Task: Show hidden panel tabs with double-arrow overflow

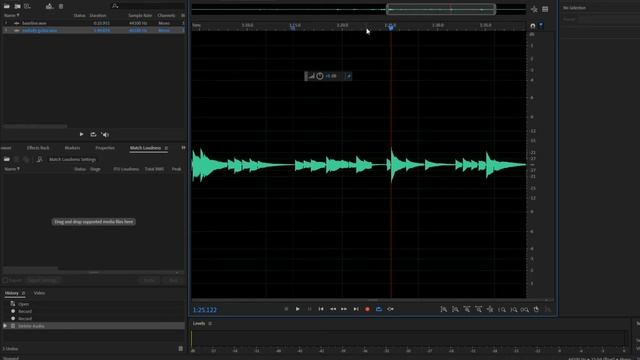Action: coord(183,148)
